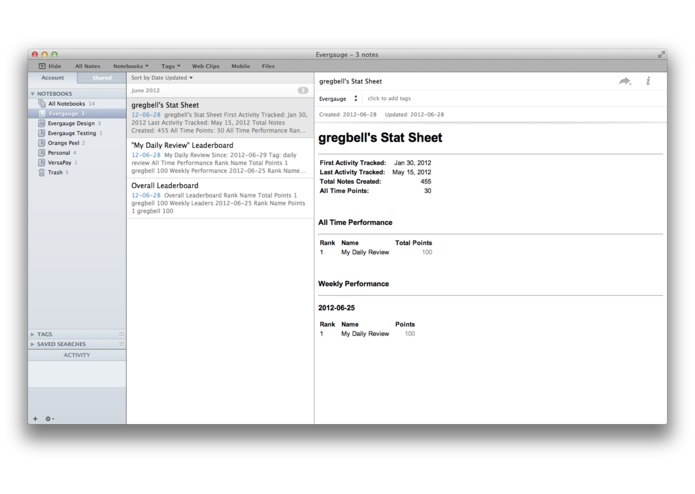This screenshot has height=494, width=695.
Task: Click the 'First Activity Tracked:' label
Action: tap(353, 163)
